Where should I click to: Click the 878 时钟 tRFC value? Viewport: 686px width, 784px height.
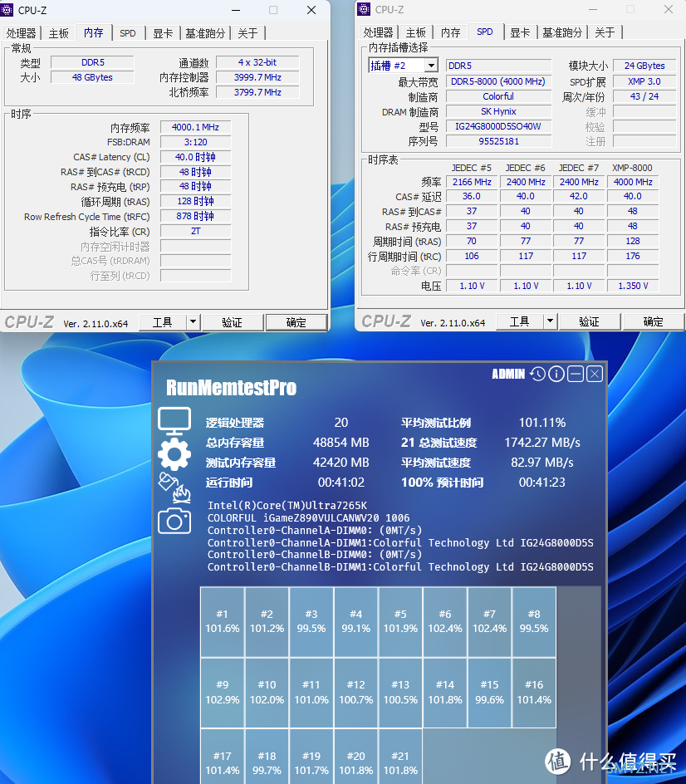coord(195,216)
